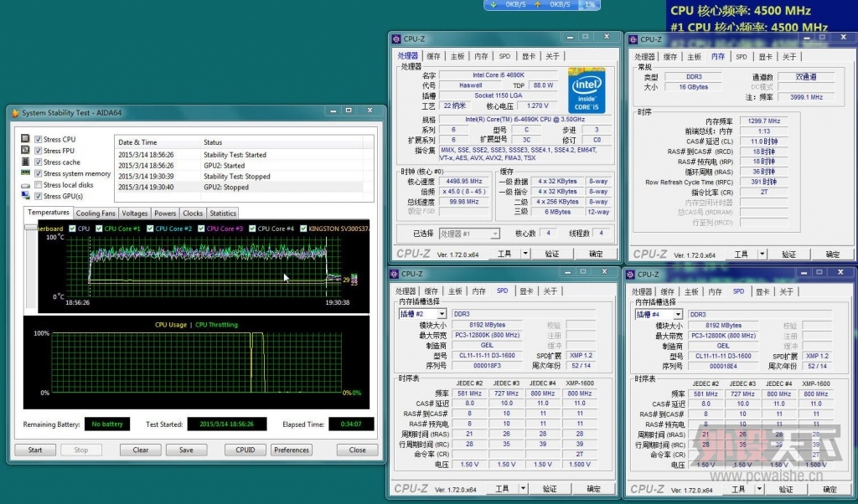This screenshot has height=504, width=858.
Task: Select the Temperatures tab
Action: point(48,212)
